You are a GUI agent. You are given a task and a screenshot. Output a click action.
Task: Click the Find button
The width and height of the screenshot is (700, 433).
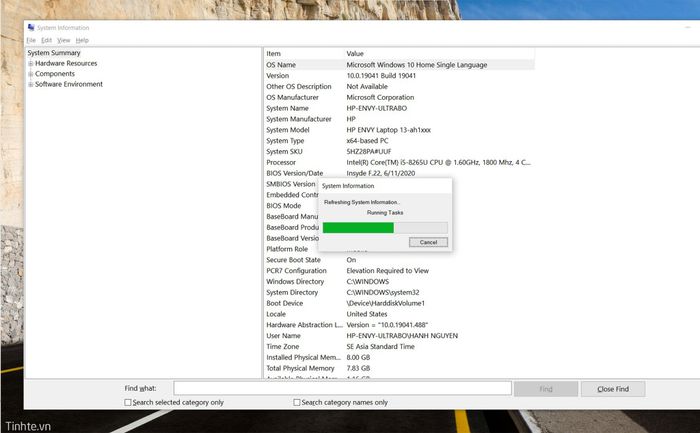[x=546, y=389]
